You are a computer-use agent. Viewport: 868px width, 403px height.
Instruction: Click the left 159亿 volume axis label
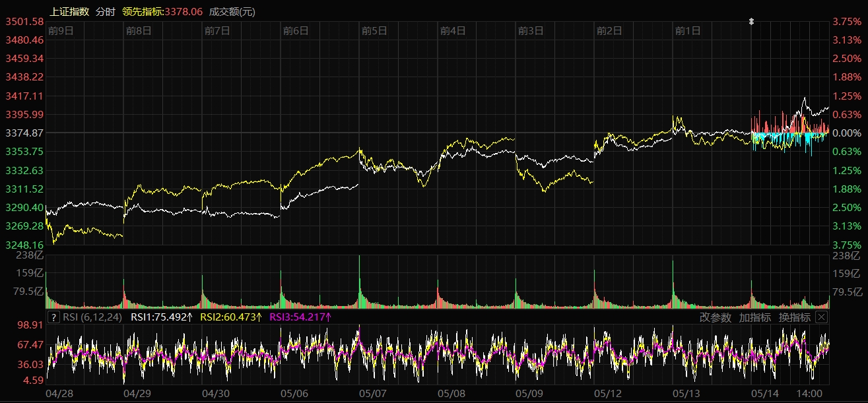[29, 273]
